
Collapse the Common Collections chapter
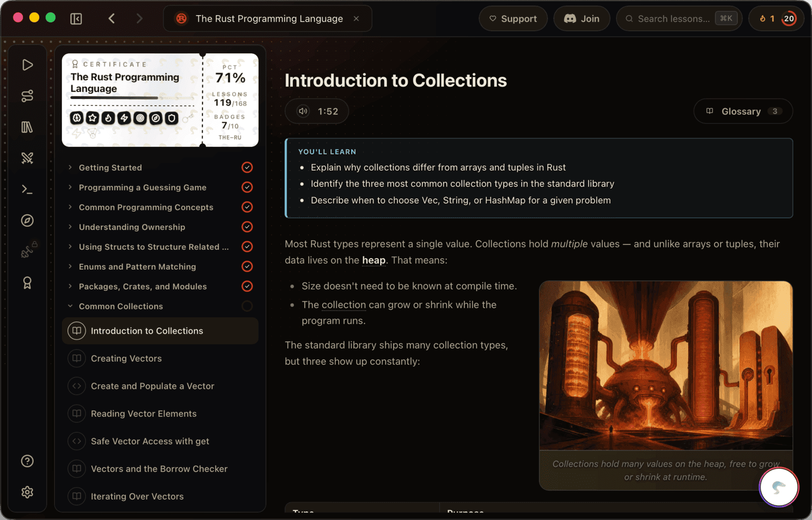121,306
